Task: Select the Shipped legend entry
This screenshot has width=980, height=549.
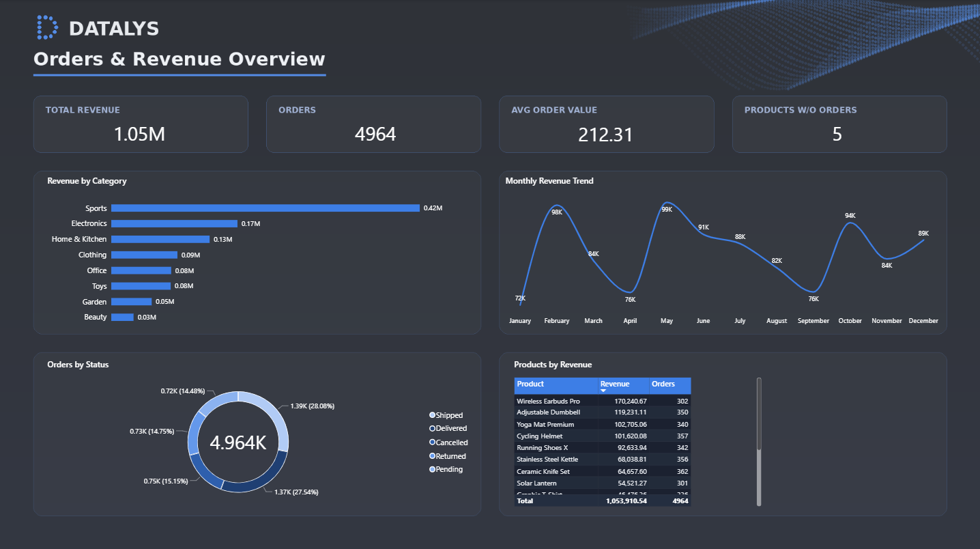Action: point(446,415)
